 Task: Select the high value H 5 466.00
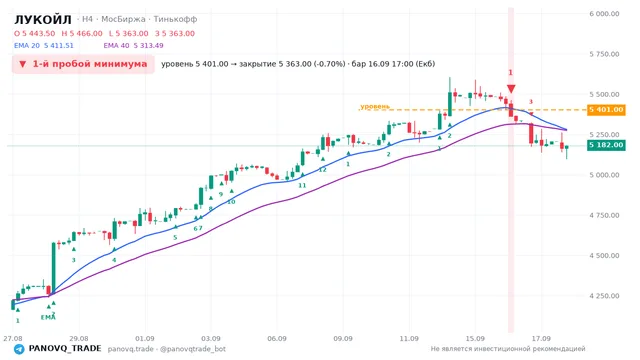pyautogui.click(x=82, y=33)
